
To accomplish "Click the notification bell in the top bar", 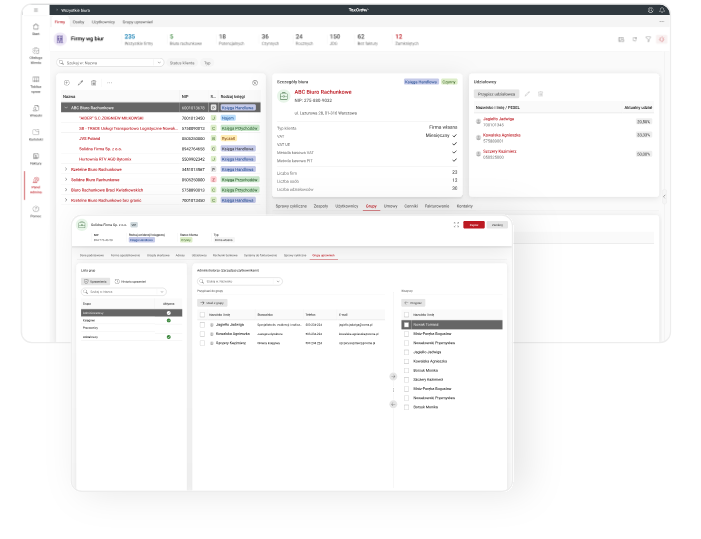I will click(663, 9).
